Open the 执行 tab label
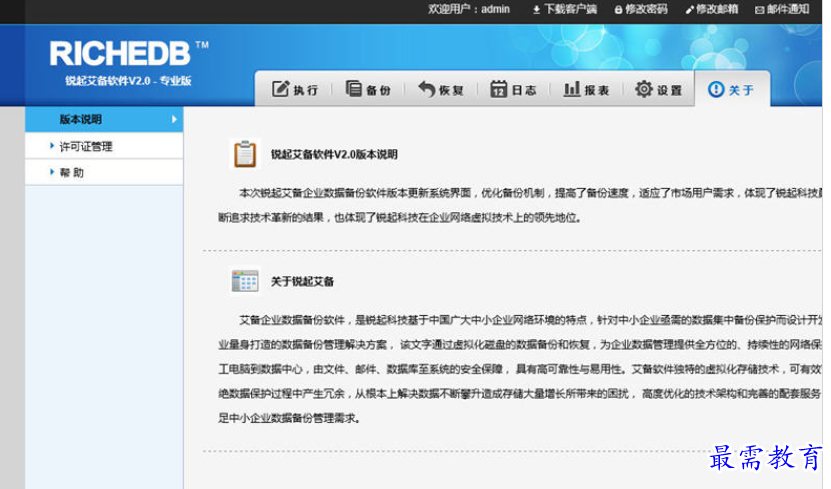Viewport: 831px width, 489px height. coord(306,90)
